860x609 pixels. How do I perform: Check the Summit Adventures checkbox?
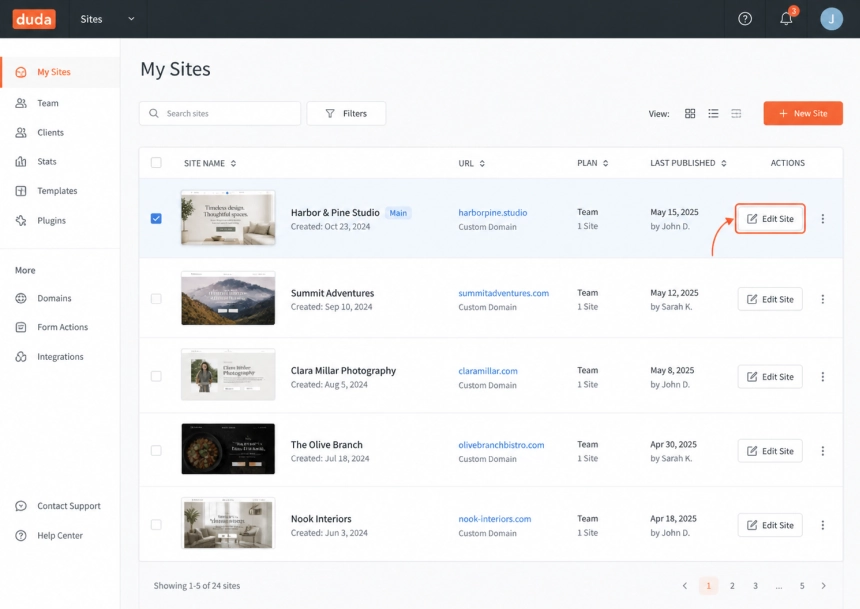click(156, 298)
